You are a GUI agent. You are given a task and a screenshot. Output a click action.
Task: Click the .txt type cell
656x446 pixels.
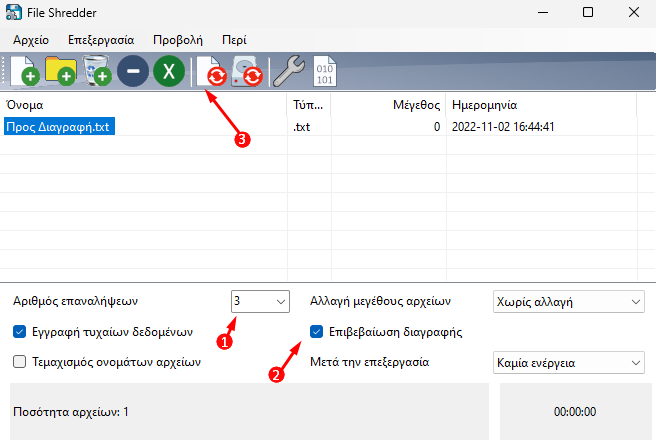coord(302,127)
